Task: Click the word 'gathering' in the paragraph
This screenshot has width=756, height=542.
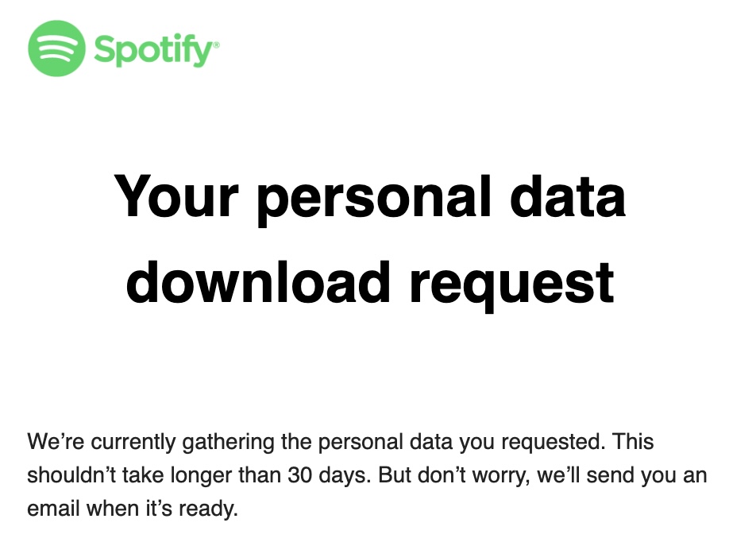Action: point(228,443)
